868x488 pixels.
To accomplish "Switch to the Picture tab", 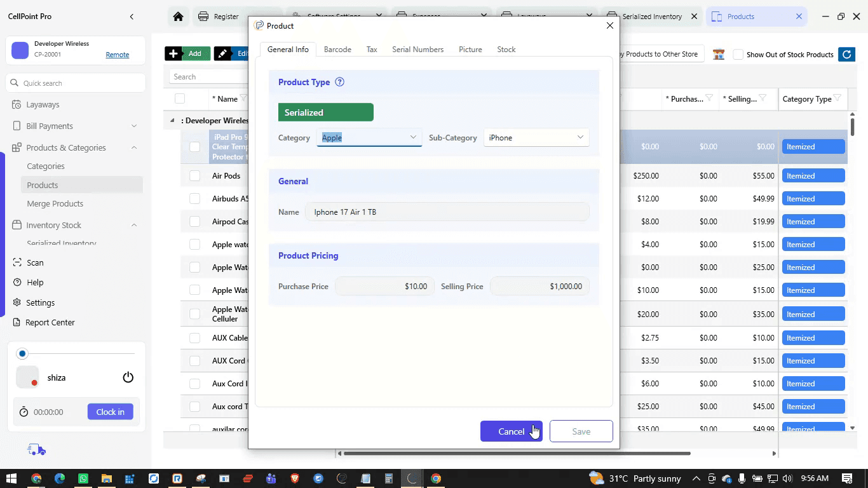I will [470, 50].
